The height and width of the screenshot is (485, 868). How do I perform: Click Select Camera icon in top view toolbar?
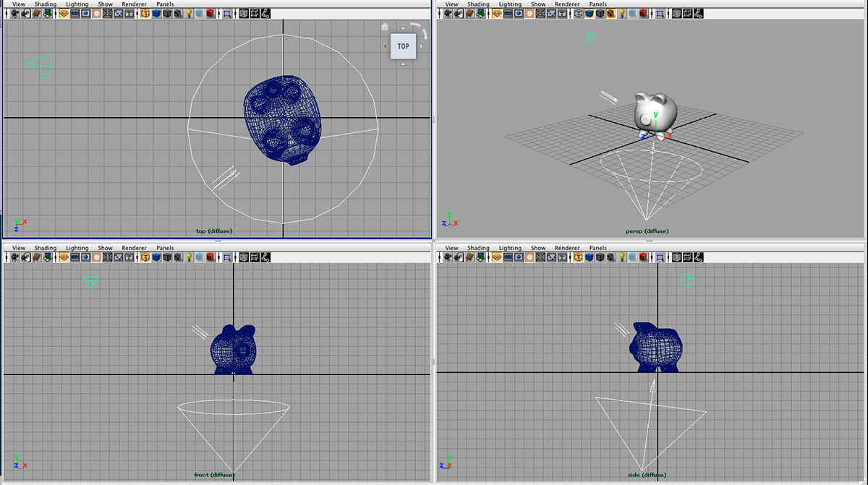coord(15,14)
